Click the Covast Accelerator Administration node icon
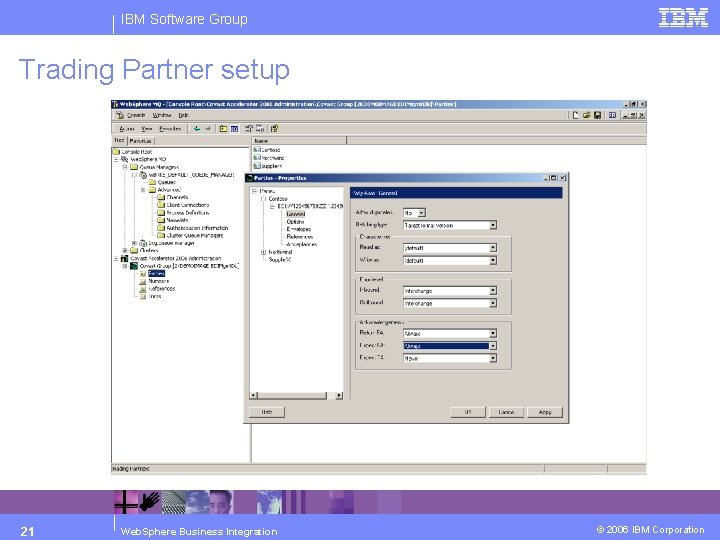This screenshot has width=720, height=540. pos(125,259)
